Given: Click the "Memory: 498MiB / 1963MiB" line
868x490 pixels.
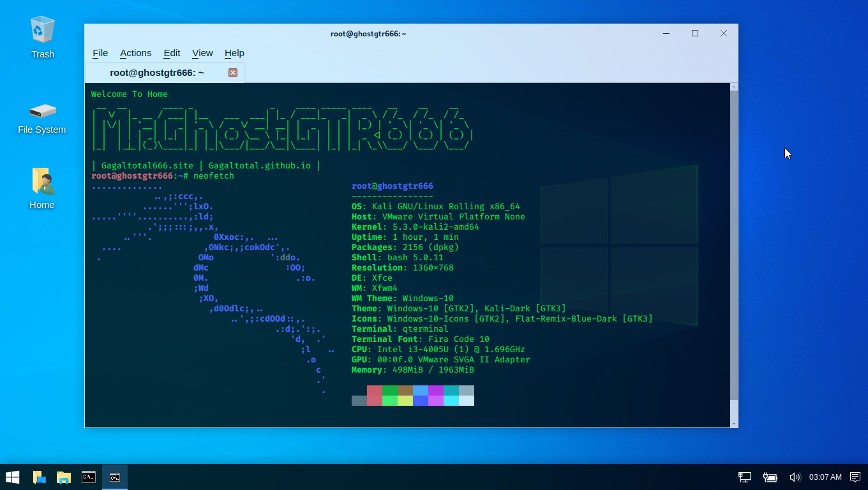Looking at the screenshot, I should click(413, 370).
